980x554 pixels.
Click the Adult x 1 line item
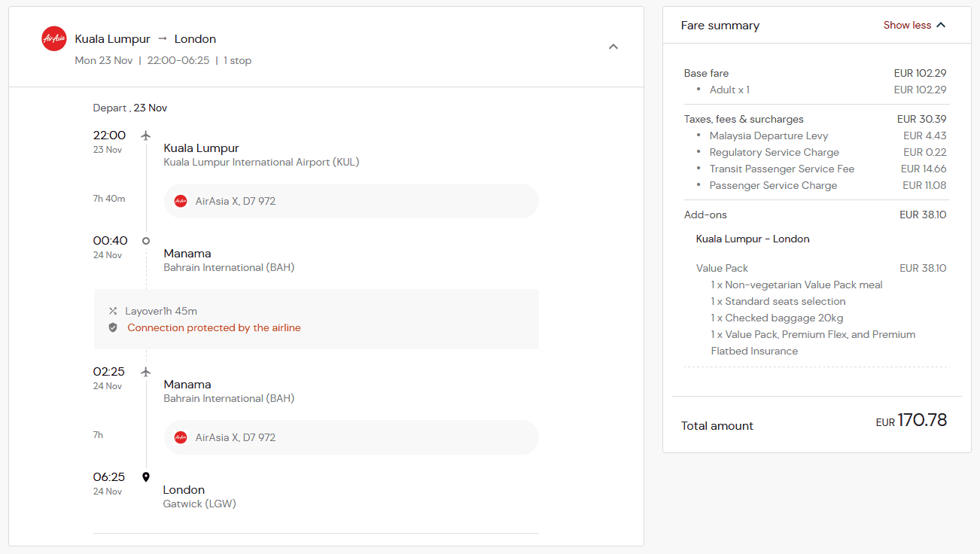click(x=729, y=90)
